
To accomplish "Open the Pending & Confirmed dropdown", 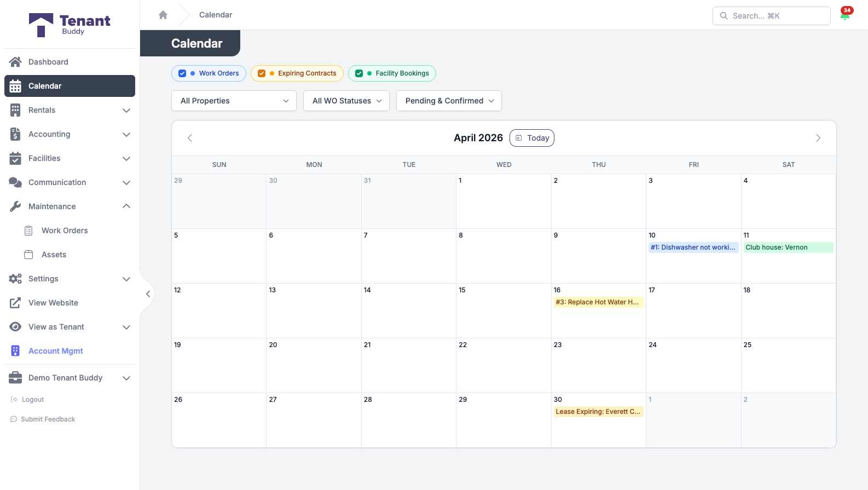I will click(449, 101).
